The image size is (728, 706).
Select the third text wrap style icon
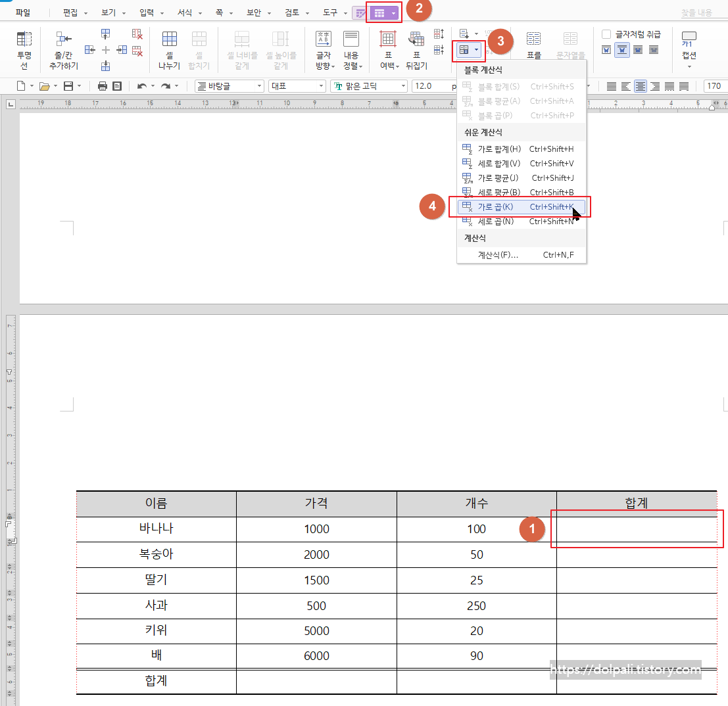(638, 50)
